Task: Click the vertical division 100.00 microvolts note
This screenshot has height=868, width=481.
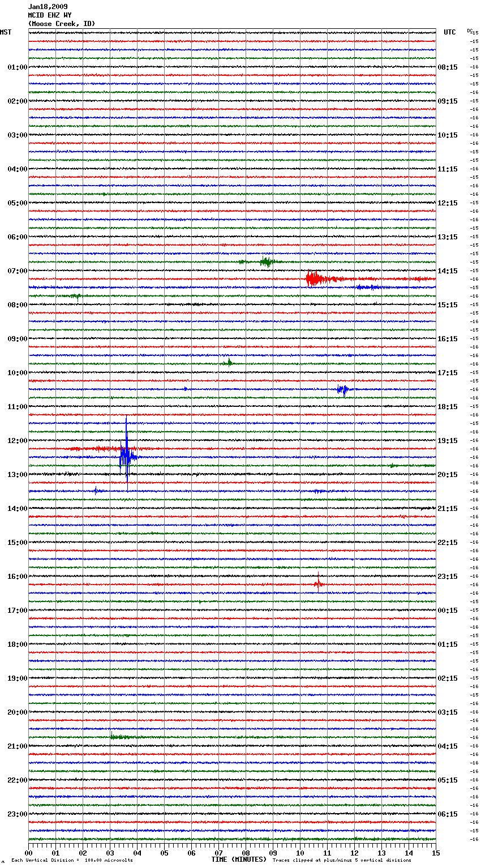Action: point(72,860)
